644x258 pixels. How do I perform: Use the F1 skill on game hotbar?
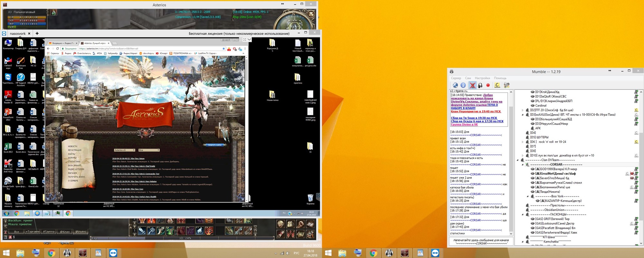pyautogui.click(x=142, y=231)
